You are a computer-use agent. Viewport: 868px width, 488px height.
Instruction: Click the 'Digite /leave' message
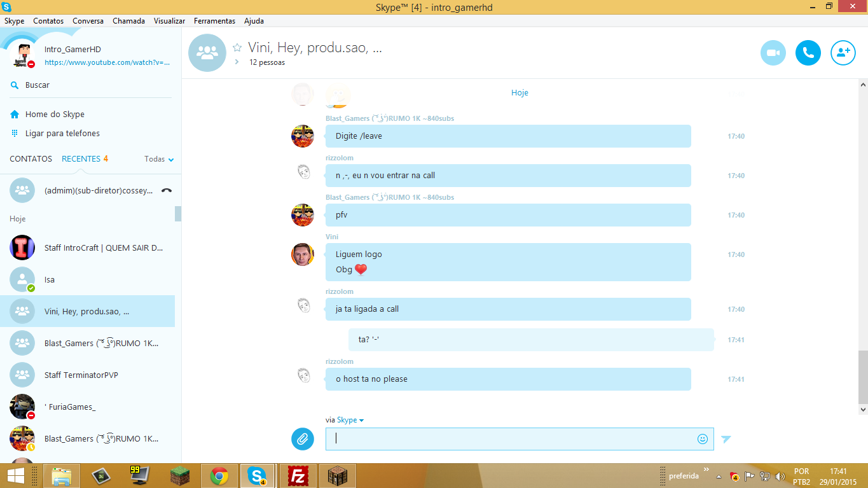(508, 136)
